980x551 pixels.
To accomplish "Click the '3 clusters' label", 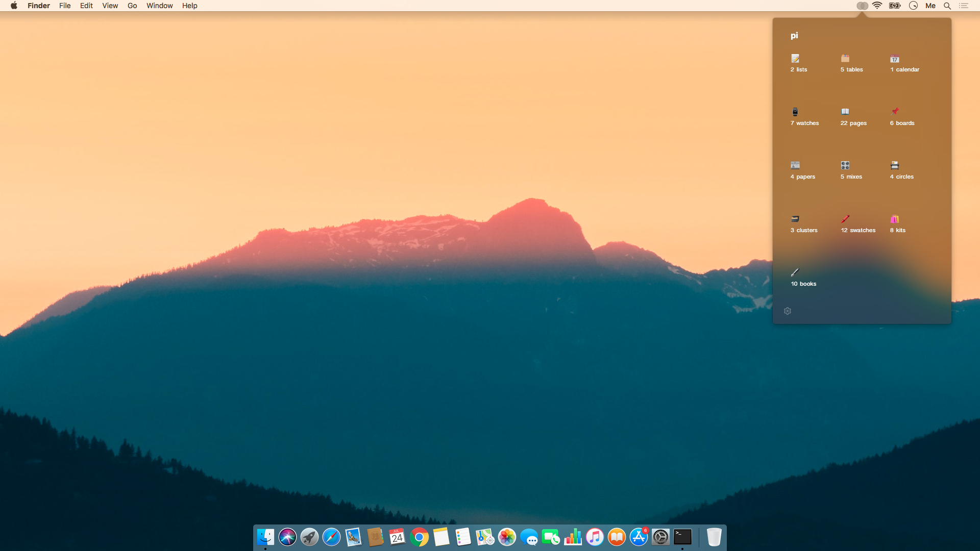I will pyautogui.click(x=804, y=231).
